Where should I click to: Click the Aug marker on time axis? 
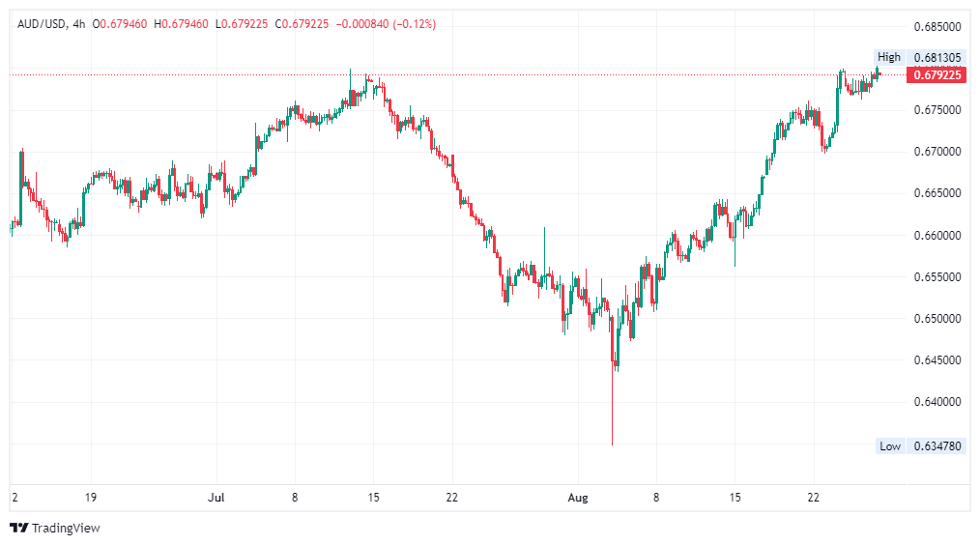(x=577, y=498)
